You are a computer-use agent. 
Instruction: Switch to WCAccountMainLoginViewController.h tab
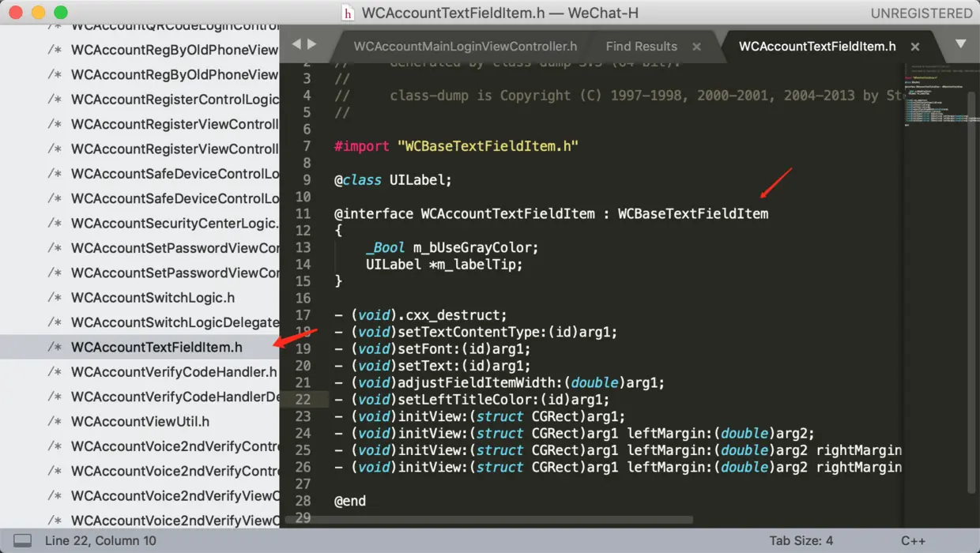[465, 46]
